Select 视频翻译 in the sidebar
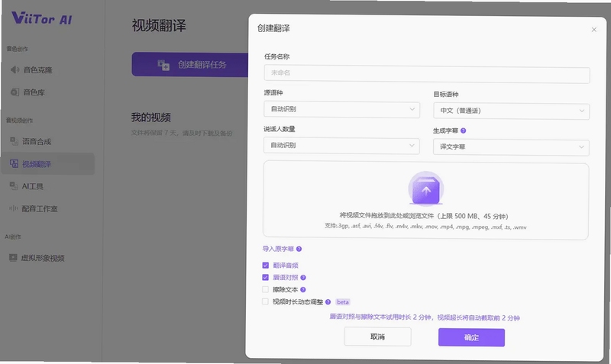The height and width of the screenshot is (364, 611). [x=47, y=164]
